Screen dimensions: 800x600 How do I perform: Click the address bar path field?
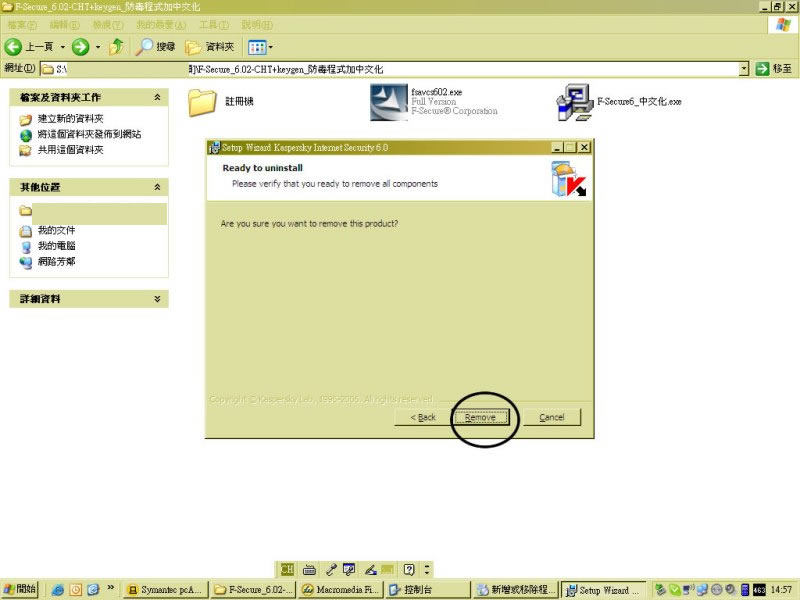[x=390, y=69]
